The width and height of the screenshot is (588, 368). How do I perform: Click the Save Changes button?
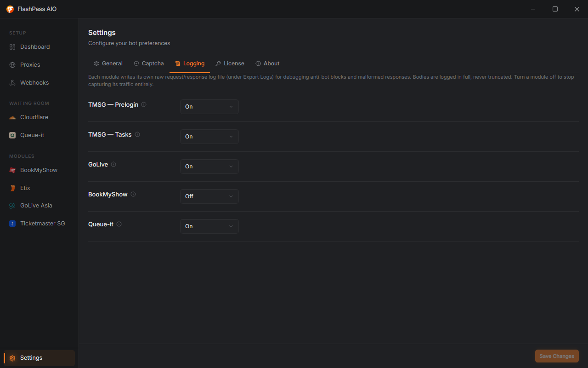557,356
